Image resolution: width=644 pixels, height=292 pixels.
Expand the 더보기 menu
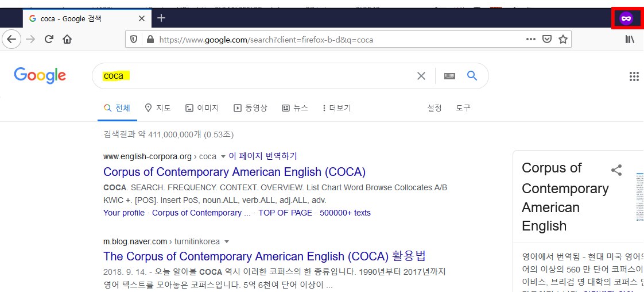coord(337,108)
